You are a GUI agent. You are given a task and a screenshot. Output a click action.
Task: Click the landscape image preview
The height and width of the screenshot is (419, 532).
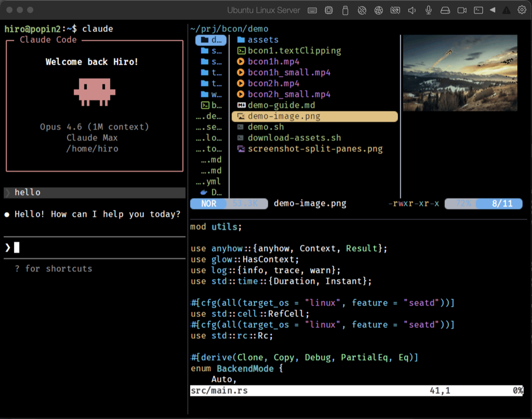click(x=460, y=73)
